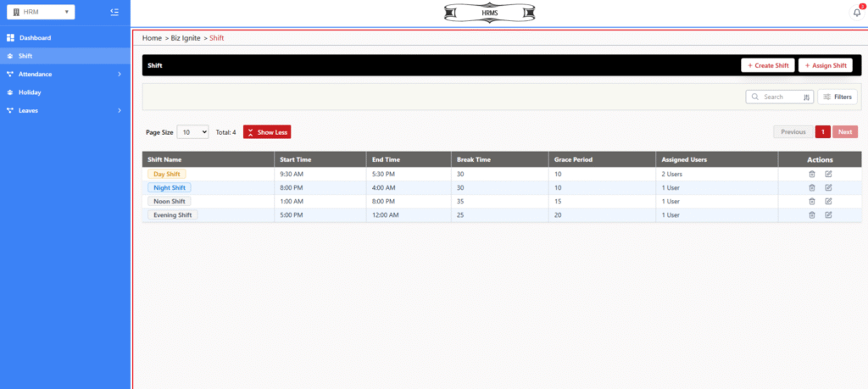868x389 pixels.
Task: Open the Filters panel
Action: [837, 97]
